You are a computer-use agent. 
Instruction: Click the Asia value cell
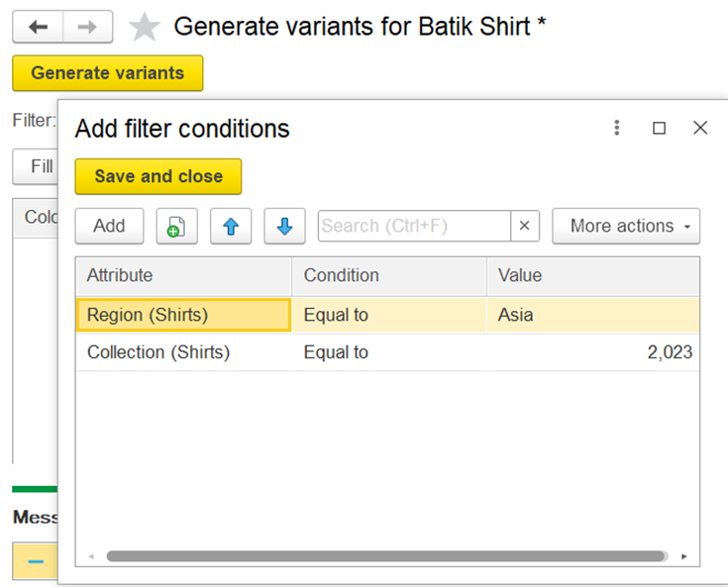click(x=592, y=315)
